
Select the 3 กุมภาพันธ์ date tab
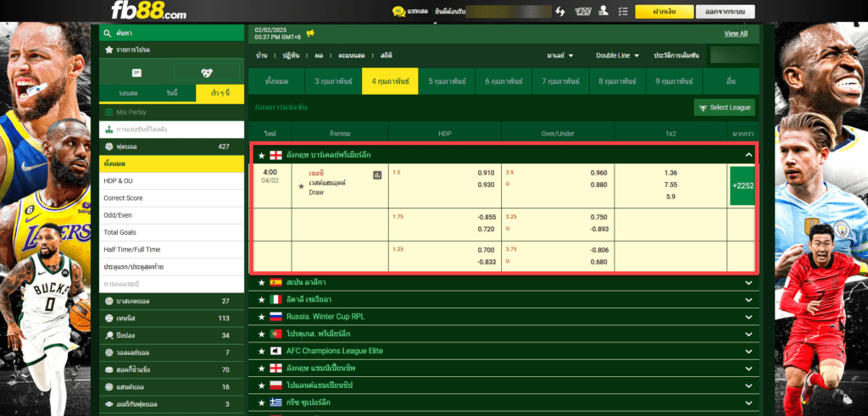tap(333, 81)
